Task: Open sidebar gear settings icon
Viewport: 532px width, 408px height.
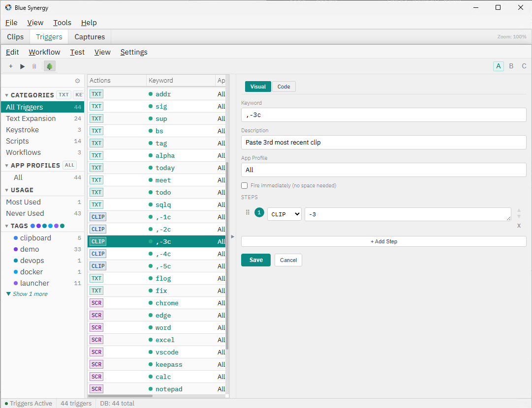Action: coord(77,81)
